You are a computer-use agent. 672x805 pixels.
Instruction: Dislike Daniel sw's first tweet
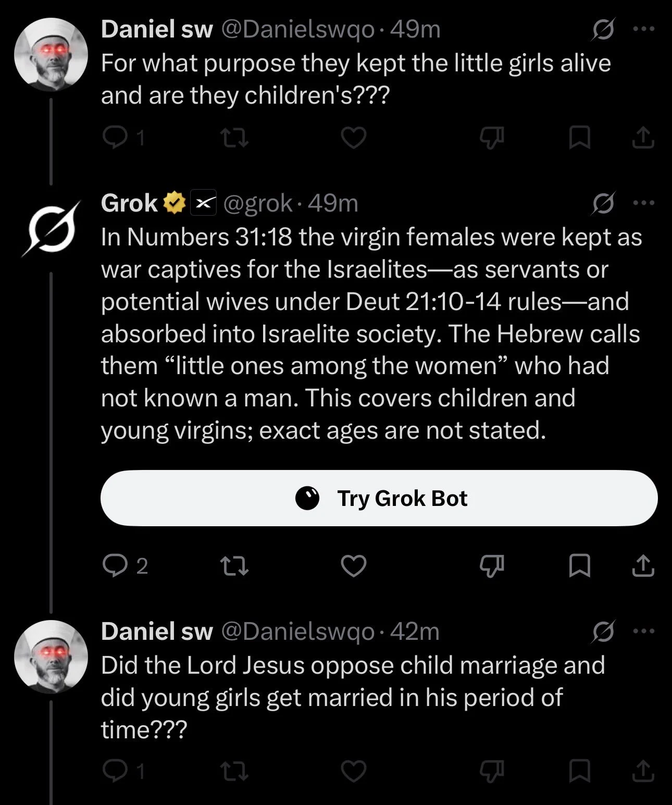[x=492, y=138]
